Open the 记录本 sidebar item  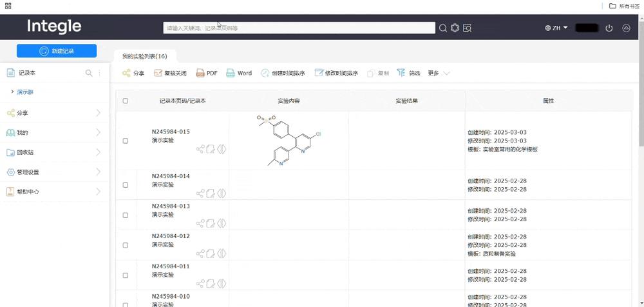26,73
